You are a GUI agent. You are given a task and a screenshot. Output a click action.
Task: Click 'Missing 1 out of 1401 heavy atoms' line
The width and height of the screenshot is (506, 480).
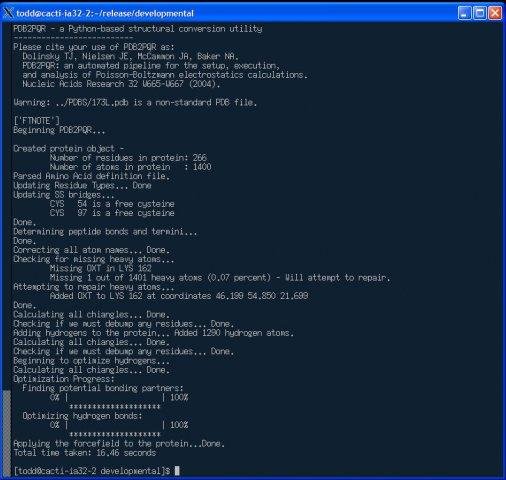coord(220,278)
